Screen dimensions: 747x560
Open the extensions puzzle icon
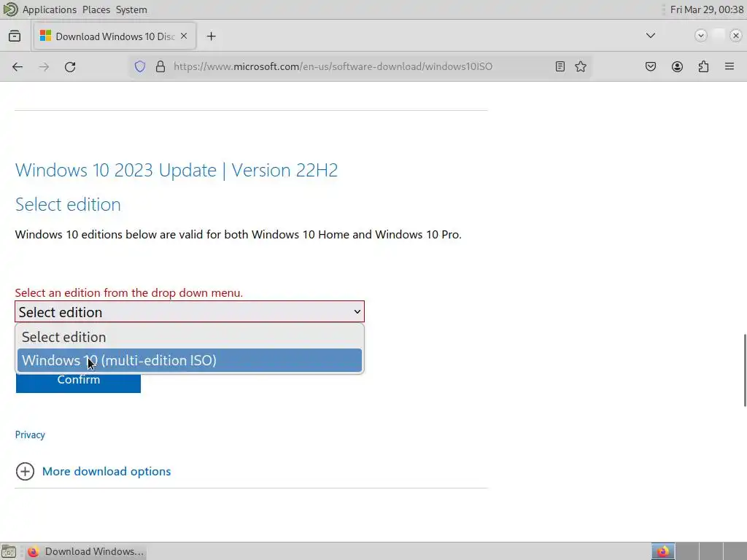pos(704,66)
